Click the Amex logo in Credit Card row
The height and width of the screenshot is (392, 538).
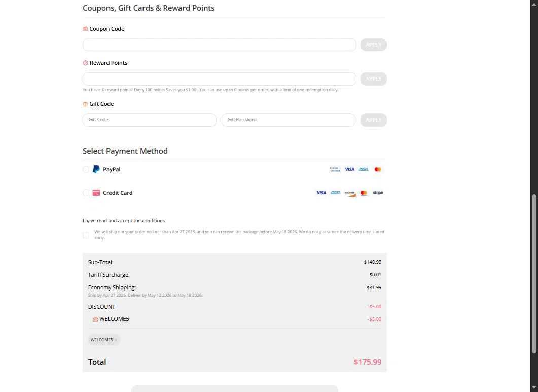pyautogui.click(x=335, y=193)
